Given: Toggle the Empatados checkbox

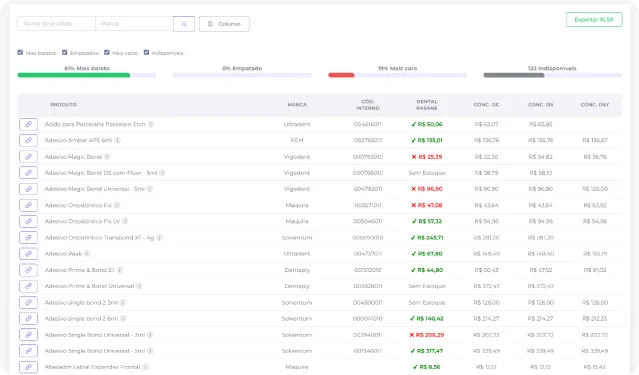Looking at the screenshot, I should tap(64, 53).
